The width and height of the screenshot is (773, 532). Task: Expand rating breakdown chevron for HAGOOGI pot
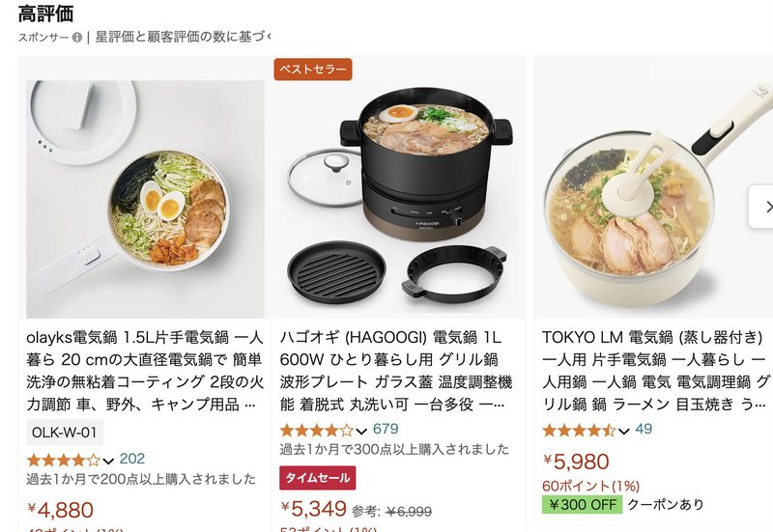[x=361, y=432]
